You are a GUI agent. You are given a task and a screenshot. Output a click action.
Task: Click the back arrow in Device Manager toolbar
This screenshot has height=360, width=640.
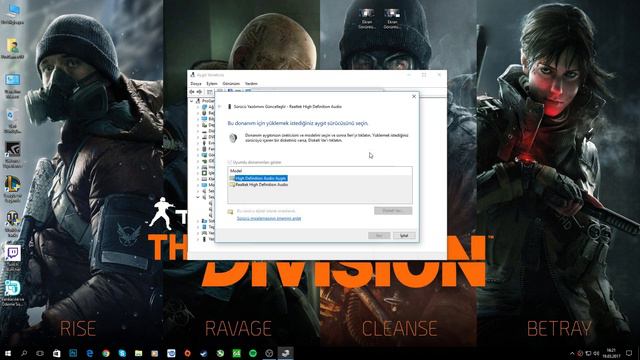click(x=192, y=92)
